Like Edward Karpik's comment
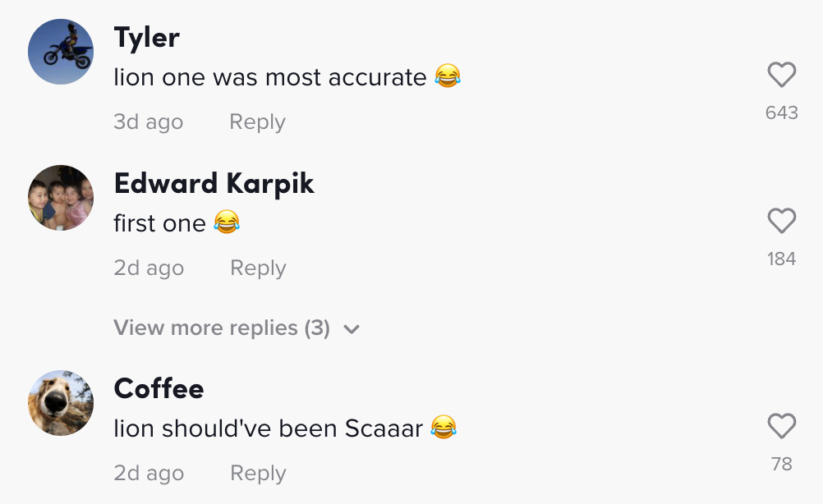 (781, 222)
